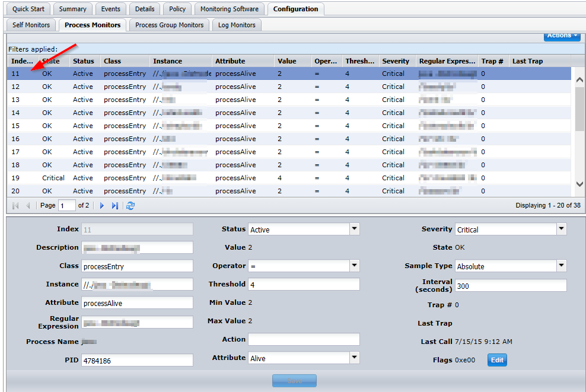
Task: Switch to the Events tab
Action: click(x=111, y=9)
